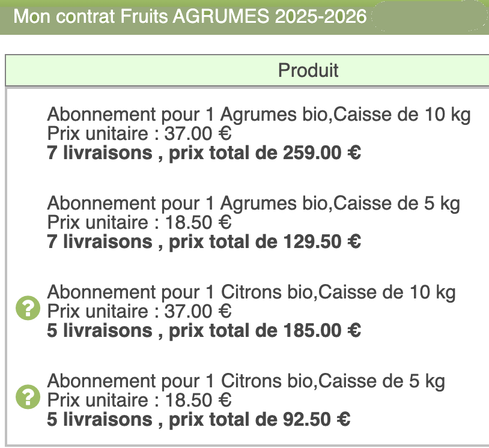Viewport: 489px width, 448px height.
Task: Select Agrumes bio Caisse de 10 kg subscription line
Action: point(258,115)
